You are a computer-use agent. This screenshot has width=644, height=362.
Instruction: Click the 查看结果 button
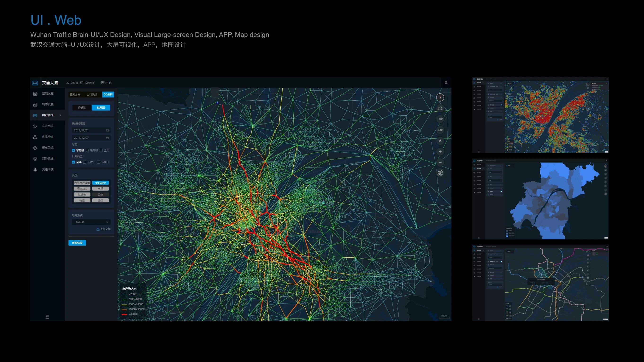click(x=77, y=243)
